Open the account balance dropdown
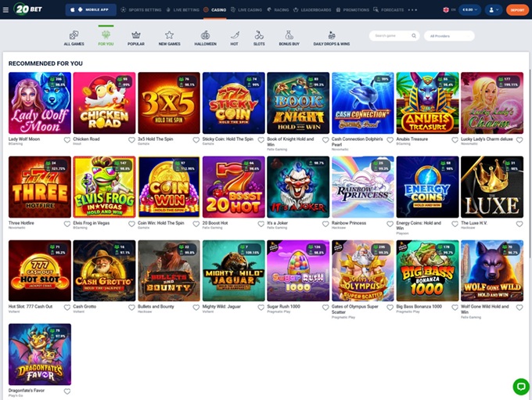The height and width of the screenshot is (400, 532). tap(469, 10)
